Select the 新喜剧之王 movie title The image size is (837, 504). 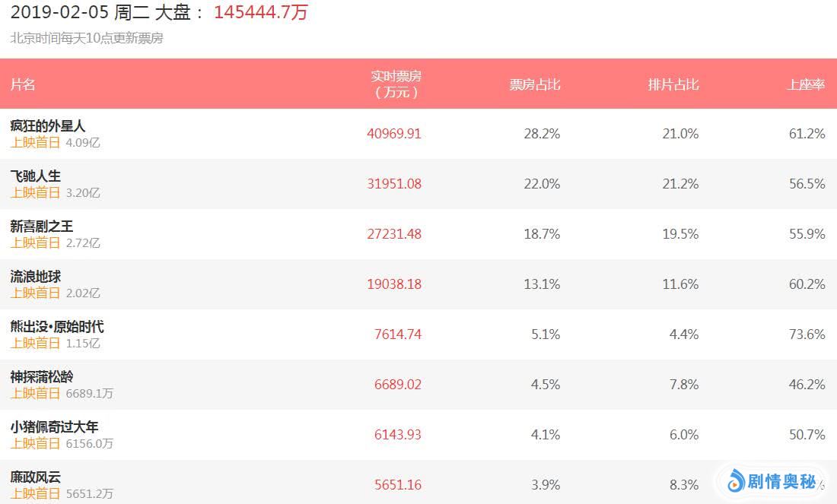[42, 227]
